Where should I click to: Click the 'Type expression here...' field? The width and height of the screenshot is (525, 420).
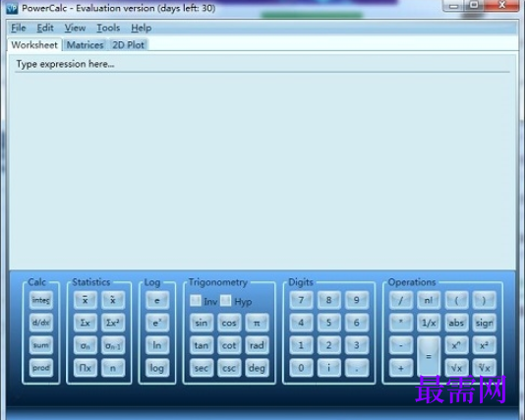262,64
